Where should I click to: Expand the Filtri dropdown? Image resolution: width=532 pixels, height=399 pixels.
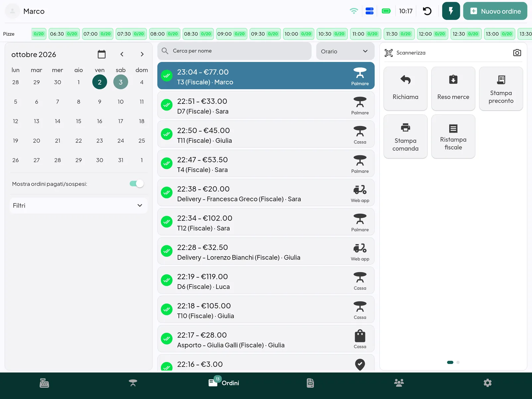[x=78, y=205]
